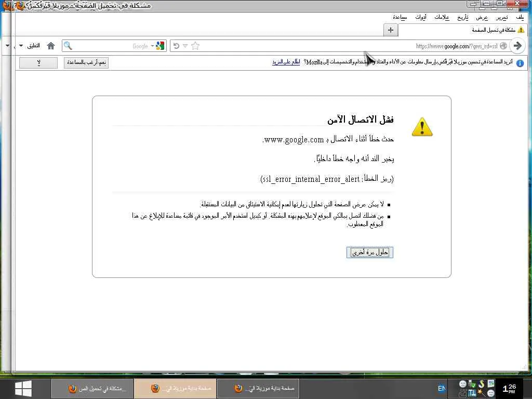Click the S-shaped tray icon
532x399 pixels.
pos(482,384)
